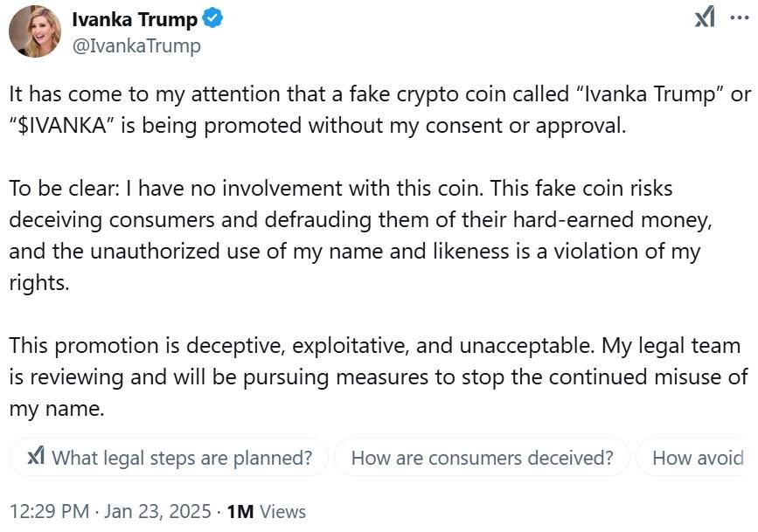Open the Ivanka Trump display name
758x532 pixels.
pyautogui.click(x=134, y=19)
